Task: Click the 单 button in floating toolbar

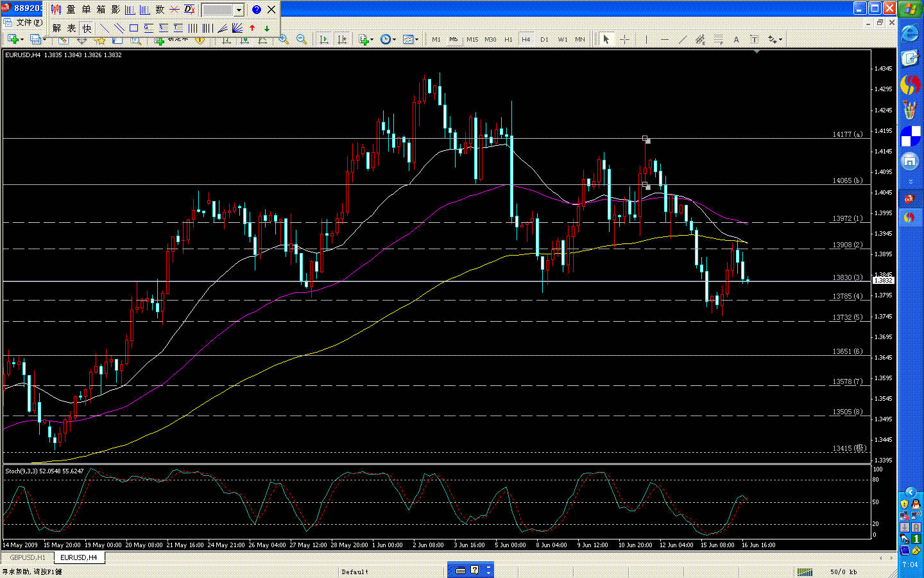Action: click(x=86, y=10)
